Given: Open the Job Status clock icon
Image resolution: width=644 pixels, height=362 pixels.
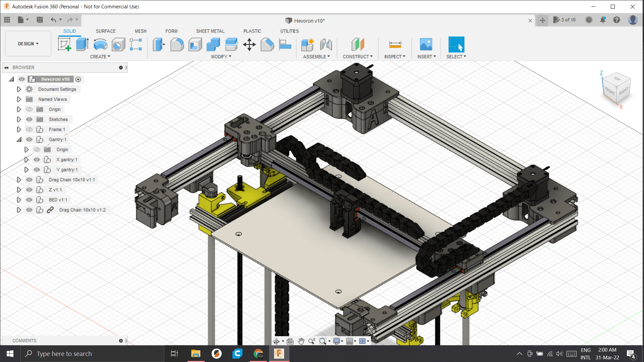Looking at the screenshot, I should pos(589,20).
